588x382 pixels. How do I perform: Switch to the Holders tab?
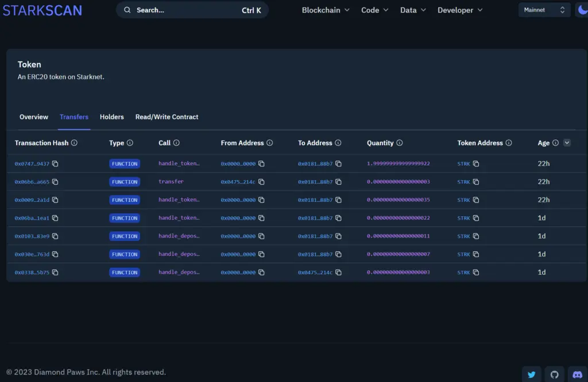(112, 117)
